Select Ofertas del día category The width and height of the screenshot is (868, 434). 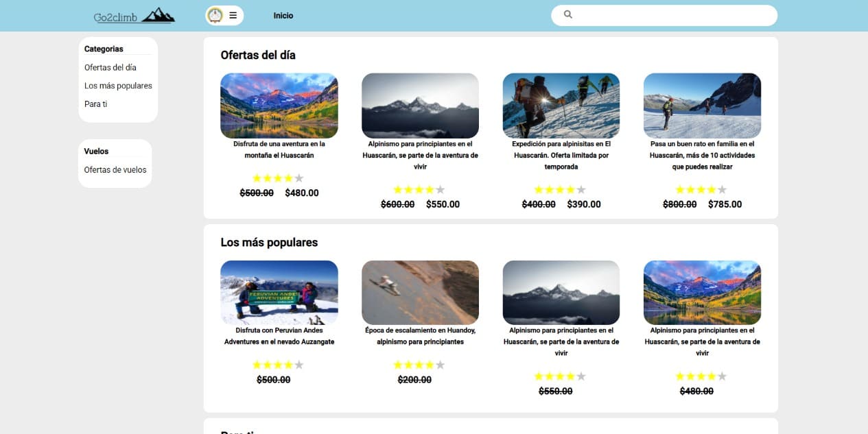[110, 67]
